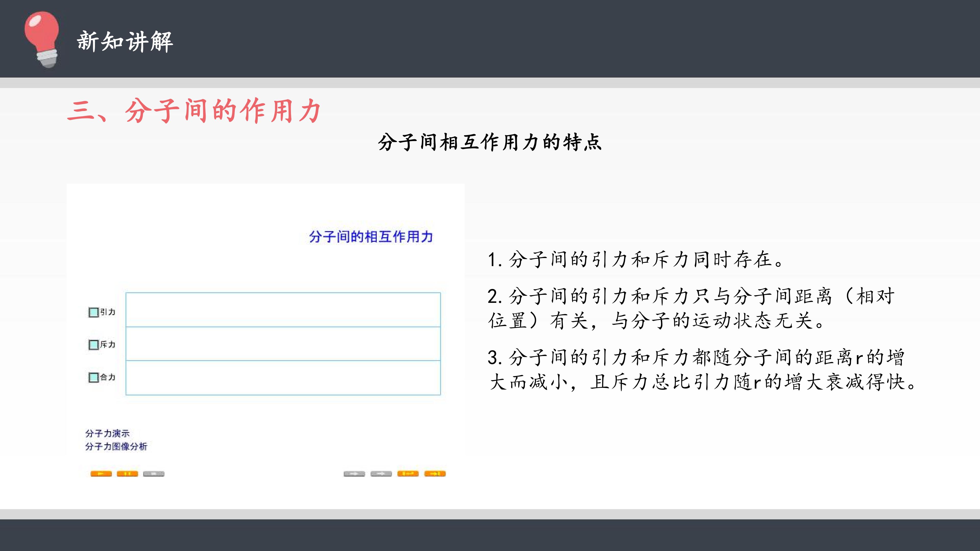980x551 pixels.
Task: Select the heading 三、分子间的作用力
Action: (194, 111)
